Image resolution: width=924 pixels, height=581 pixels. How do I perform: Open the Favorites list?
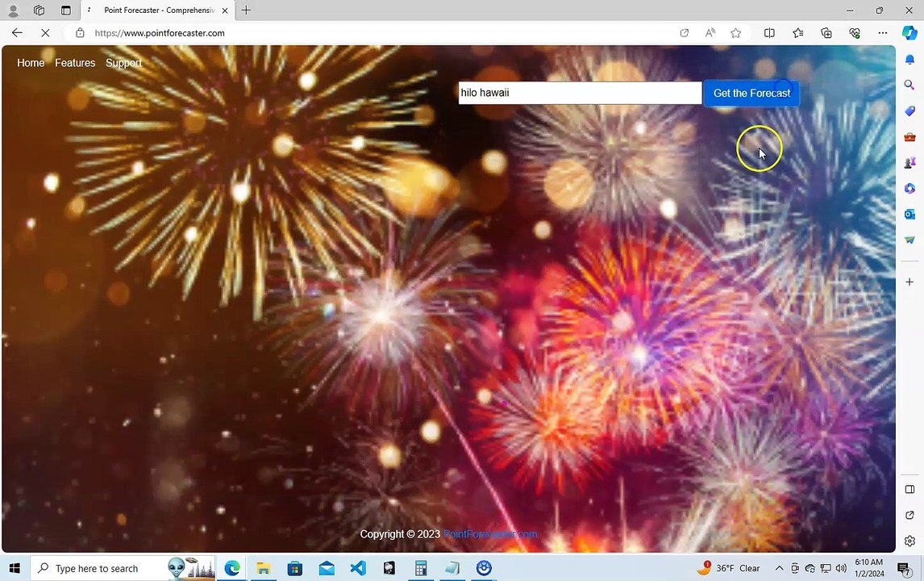(x=798, y=33)
